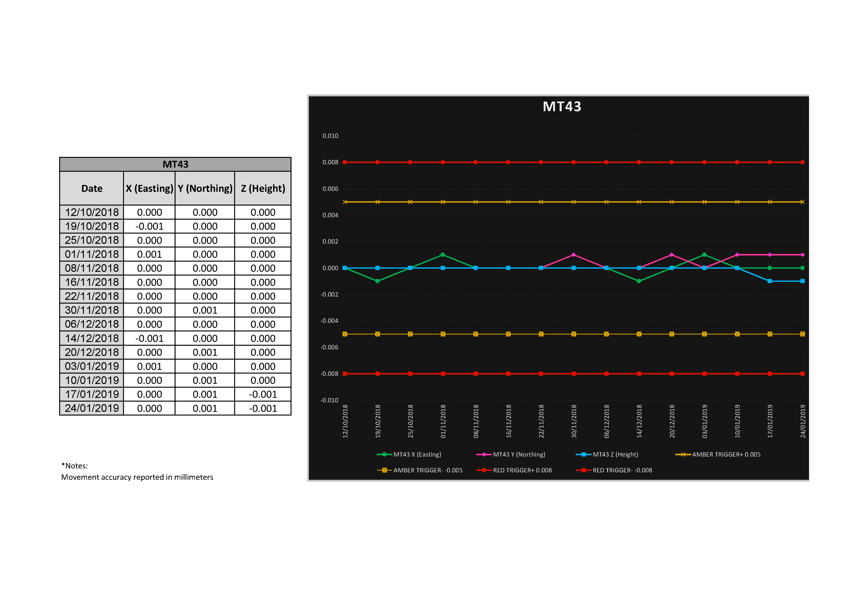This screenshot has width=868, height=614.
Task: Click the Y (Northing) column header
Action: click(205, 188)
